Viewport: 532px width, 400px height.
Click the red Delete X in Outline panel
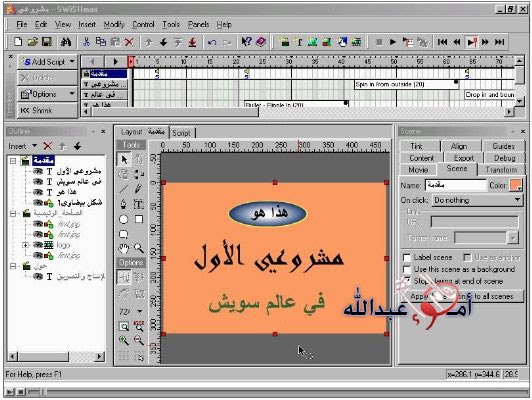(x=48, y=146)
